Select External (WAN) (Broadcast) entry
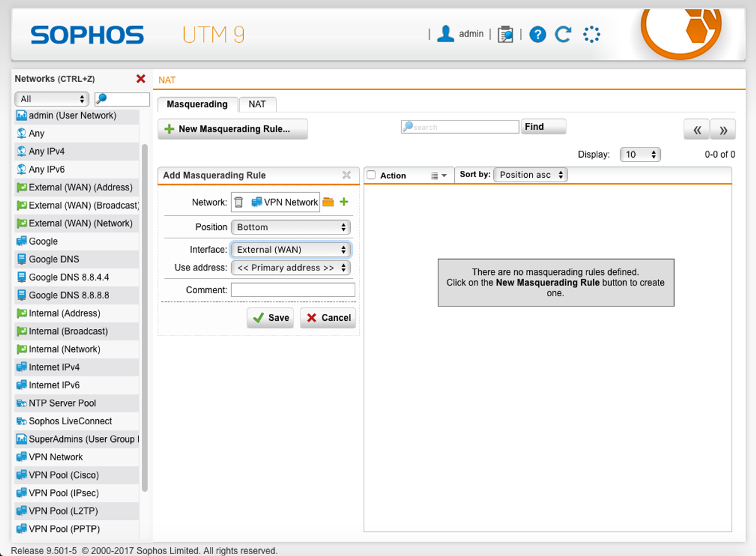The image size is (756, 556). pos(75,206)
